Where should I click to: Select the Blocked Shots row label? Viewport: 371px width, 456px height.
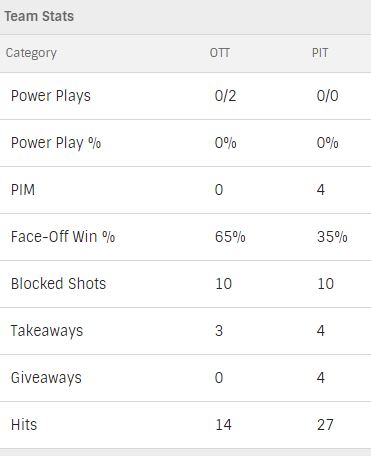point(58,284)
